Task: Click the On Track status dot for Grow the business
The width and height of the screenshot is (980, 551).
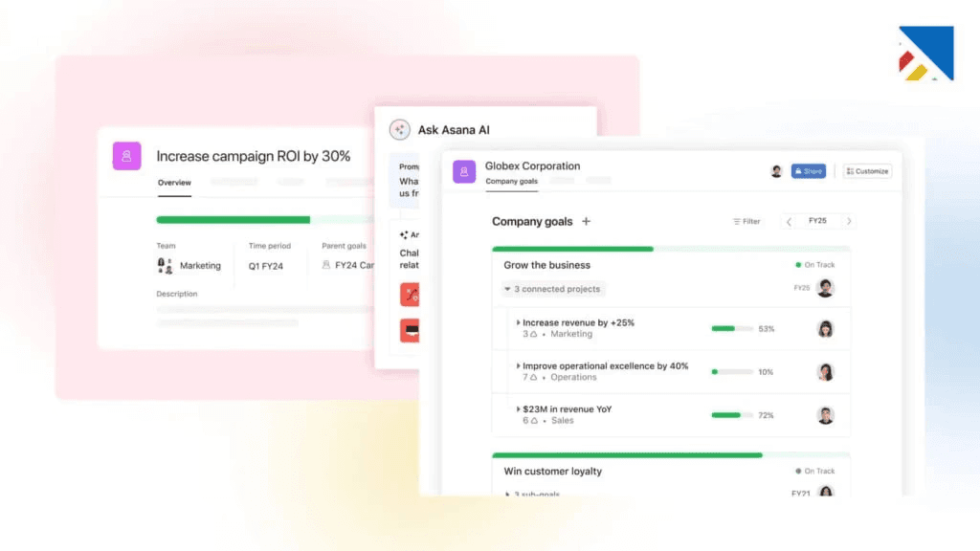Action: click(x=799, y=265)
